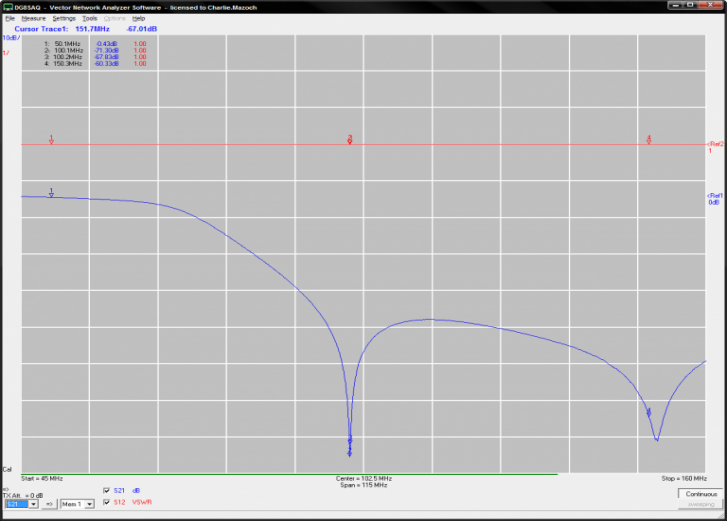
Task: Open the Help menu
Action: (139, 18)
